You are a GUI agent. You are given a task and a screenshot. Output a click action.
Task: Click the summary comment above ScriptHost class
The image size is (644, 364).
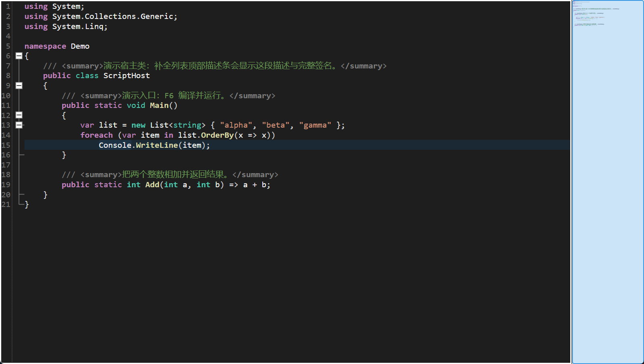[215, 66]
